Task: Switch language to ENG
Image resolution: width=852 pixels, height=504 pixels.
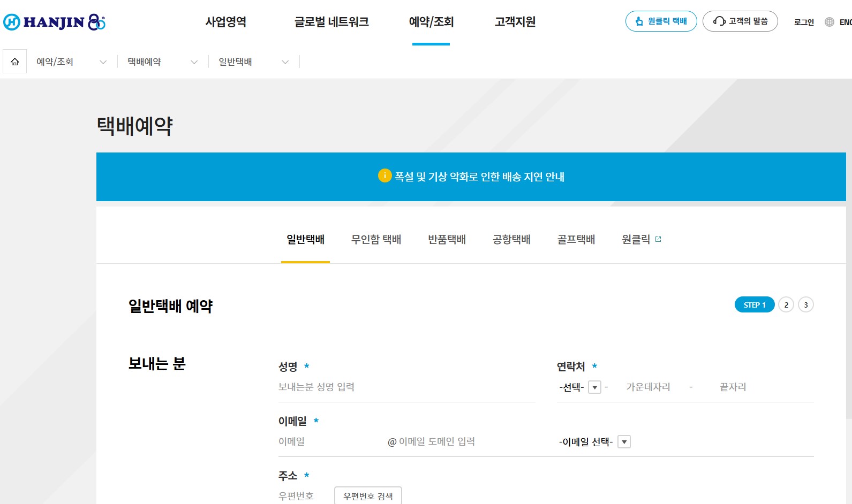Action: coord(846,22)
